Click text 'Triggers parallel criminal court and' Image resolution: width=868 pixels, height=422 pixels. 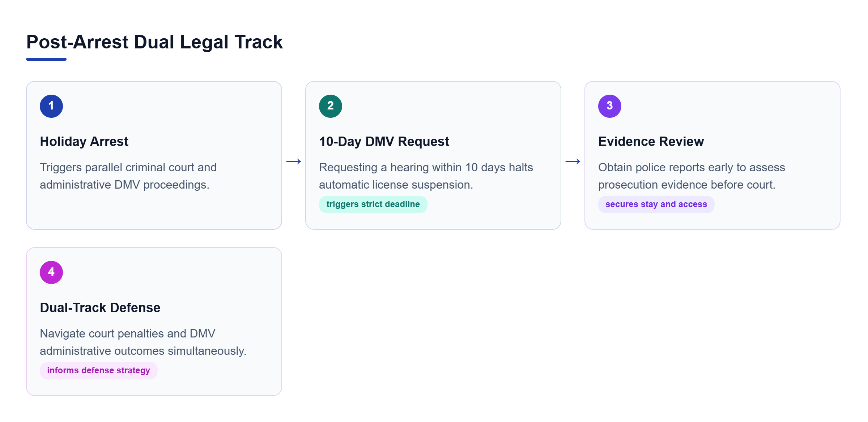[128, 168]
